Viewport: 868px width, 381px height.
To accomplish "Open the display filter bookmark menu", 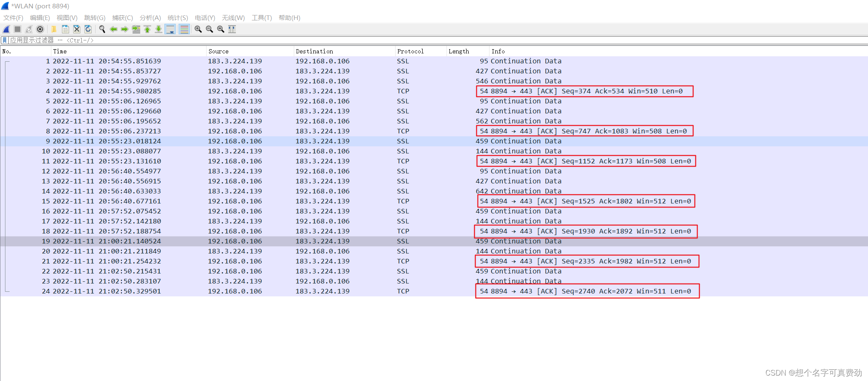I will (x=5, y=40).
